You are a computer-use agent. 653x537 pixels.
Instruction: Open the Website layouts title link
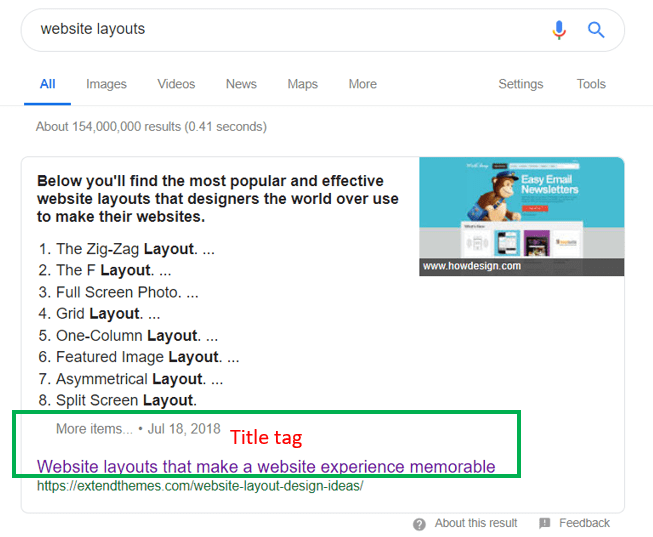pyautogui.click(x=266, y=466)
